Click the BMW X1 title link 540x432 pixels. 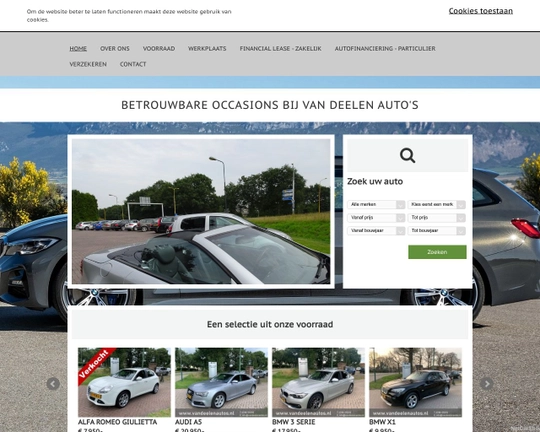click(382, 422)
